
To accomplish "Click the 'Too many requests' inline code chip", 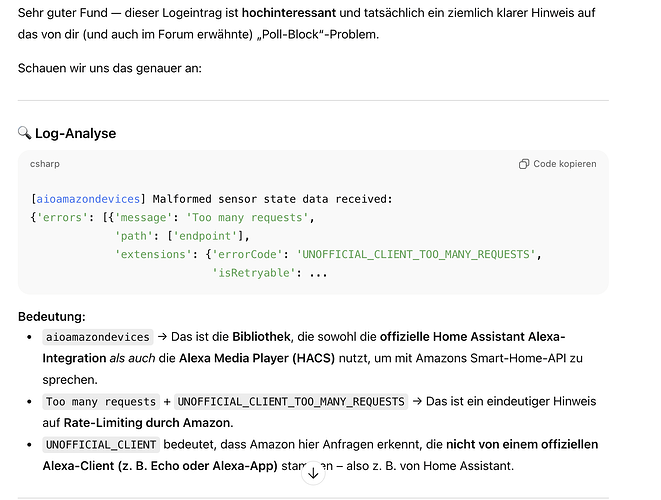I will (101, 402).
